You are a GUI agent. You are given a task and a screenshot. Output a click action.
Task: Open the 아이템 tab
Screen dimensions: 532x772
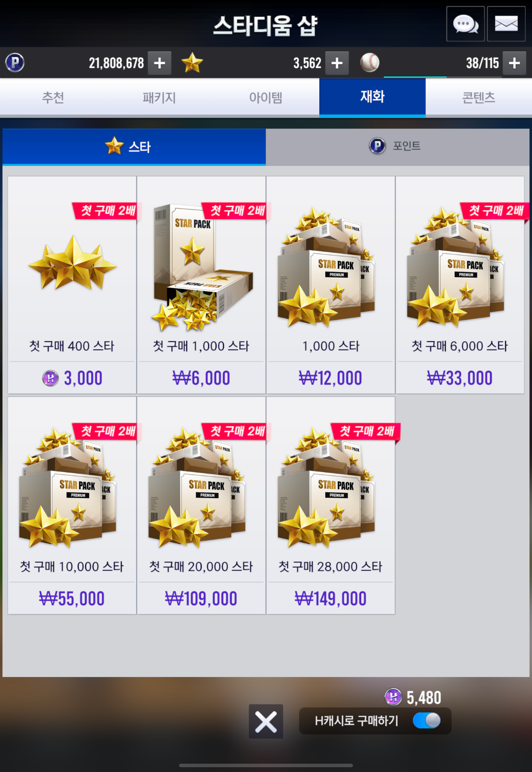coord(266,97)
